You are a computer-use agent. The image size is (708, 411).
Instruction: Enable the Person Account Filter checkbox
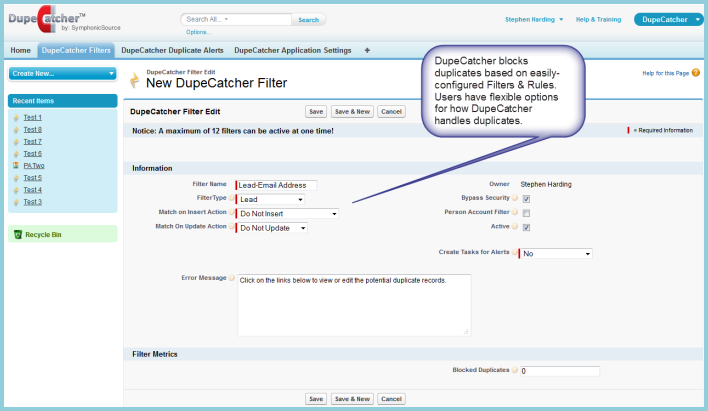pyautogui.click(x=526, y=213)
